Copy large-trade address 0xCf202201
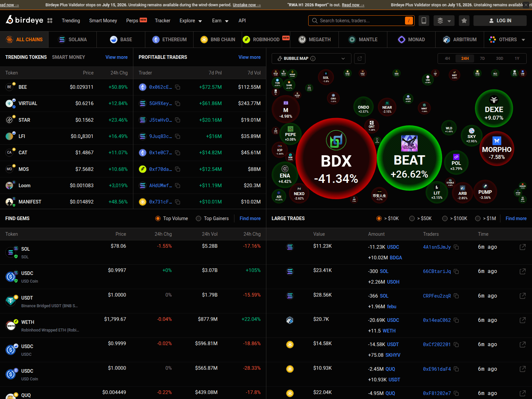 point(457,344)
